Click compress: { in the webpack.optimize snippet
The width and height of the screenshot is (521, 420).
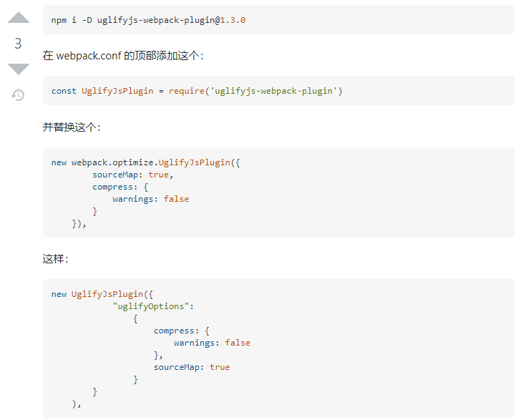click(120, 187)
